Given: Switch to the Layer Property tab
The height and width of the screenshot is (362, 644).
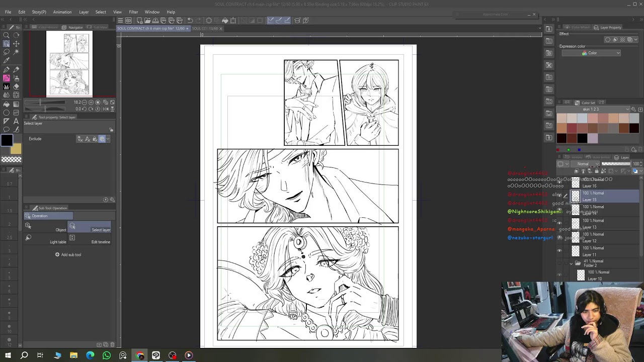Looking at the screenshot, I should coord(608,28).
